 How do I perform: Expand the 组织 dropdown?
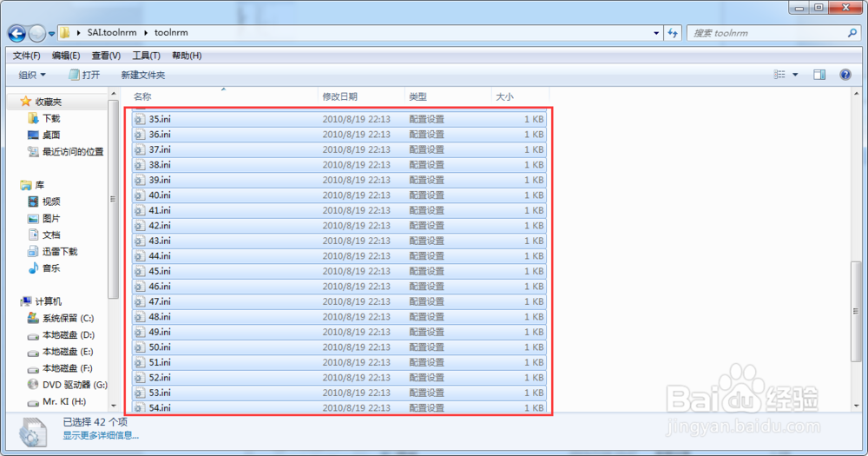pyautogui.click(x=32, y=75)
